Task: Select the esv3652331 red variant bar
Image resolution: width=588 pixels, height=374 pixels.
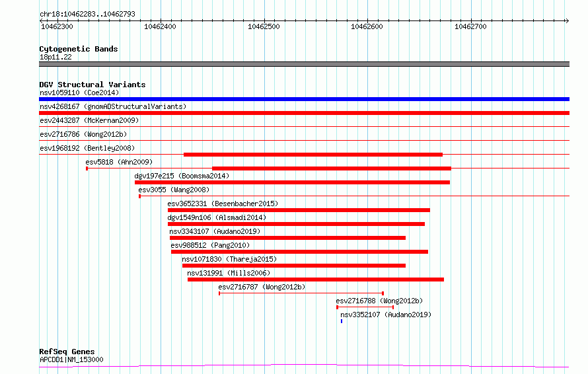Action: pyautogui.click(x=299, y=210)
